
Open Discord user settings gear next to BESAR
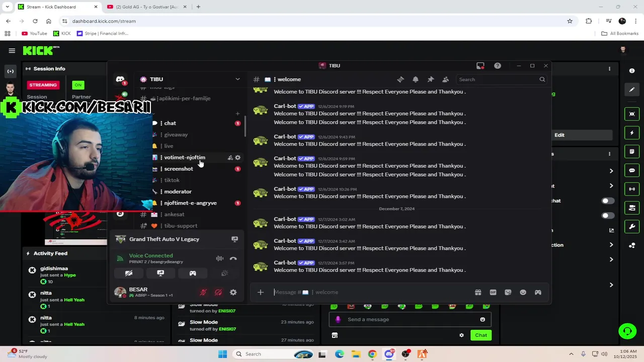(233, 292)
